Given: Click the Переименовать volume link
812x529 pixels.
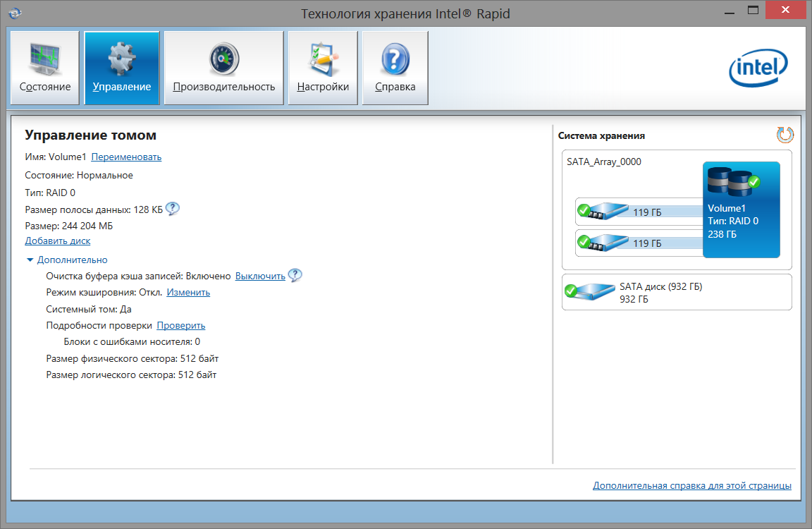Looking at the screenshot, I should tap(126, 157).
